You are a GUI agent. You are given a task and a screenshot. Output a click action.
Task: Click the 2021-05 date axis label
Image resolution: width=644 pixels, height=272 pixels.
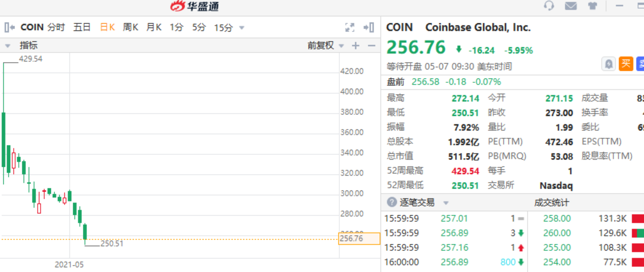click(69, 265)
